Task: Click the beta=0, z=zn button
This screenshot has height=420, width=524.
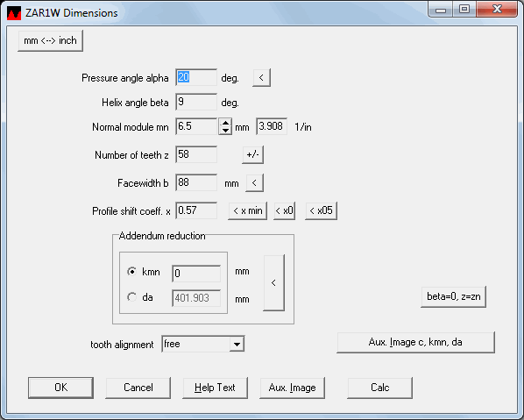Action: coord(454,296)
